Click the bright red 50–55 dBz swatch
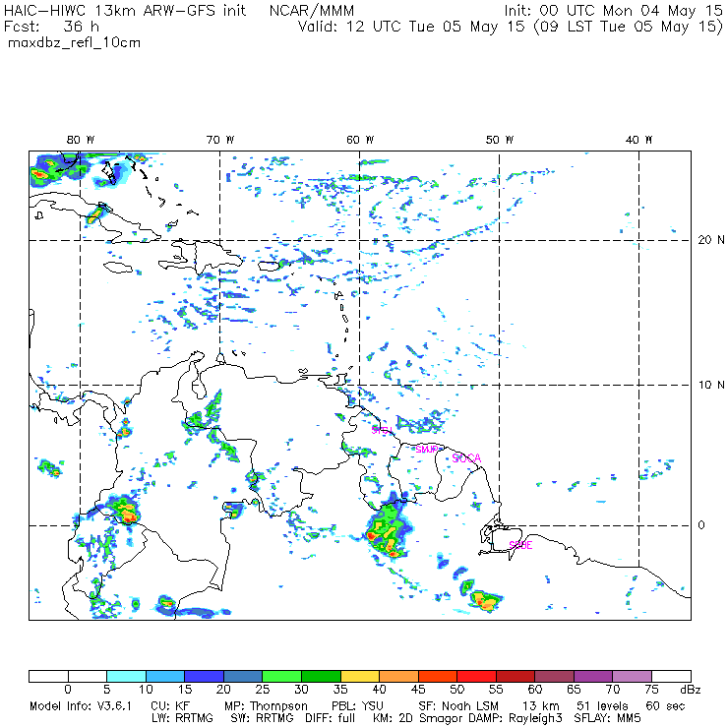 click(x=477, y=676)
